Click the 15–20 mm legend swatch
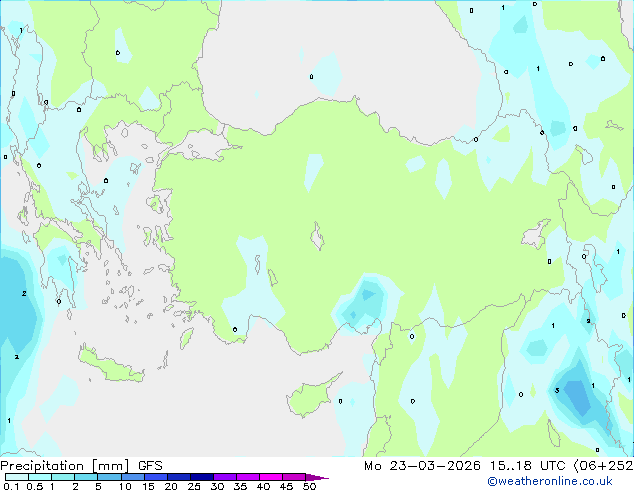 point(156,477)
